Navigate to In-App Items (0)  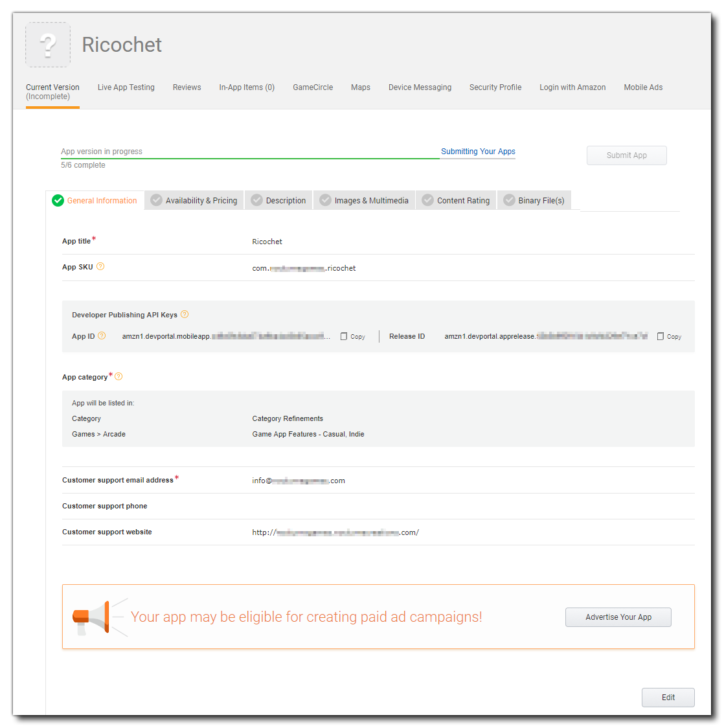coord(247,87)
